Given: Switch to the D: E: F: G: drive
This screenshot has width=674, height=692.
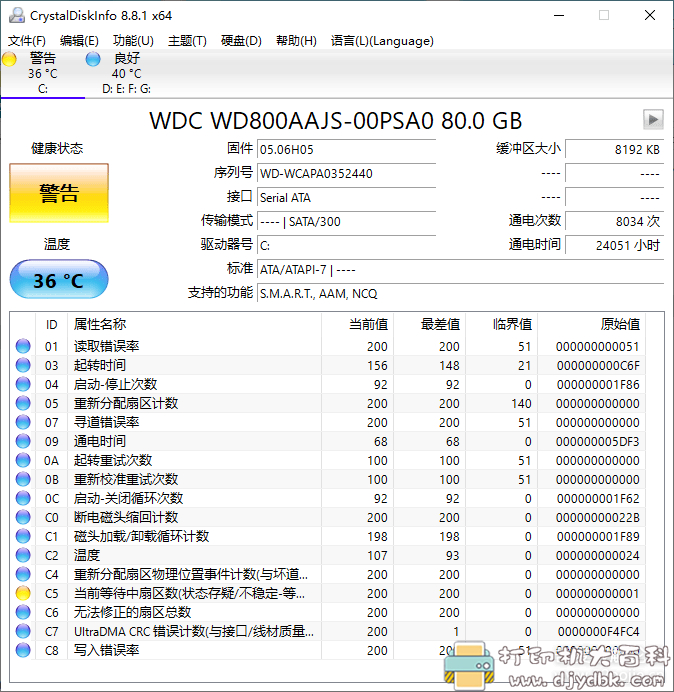Looking at the screenshot, I should click(x=127, y=73).
